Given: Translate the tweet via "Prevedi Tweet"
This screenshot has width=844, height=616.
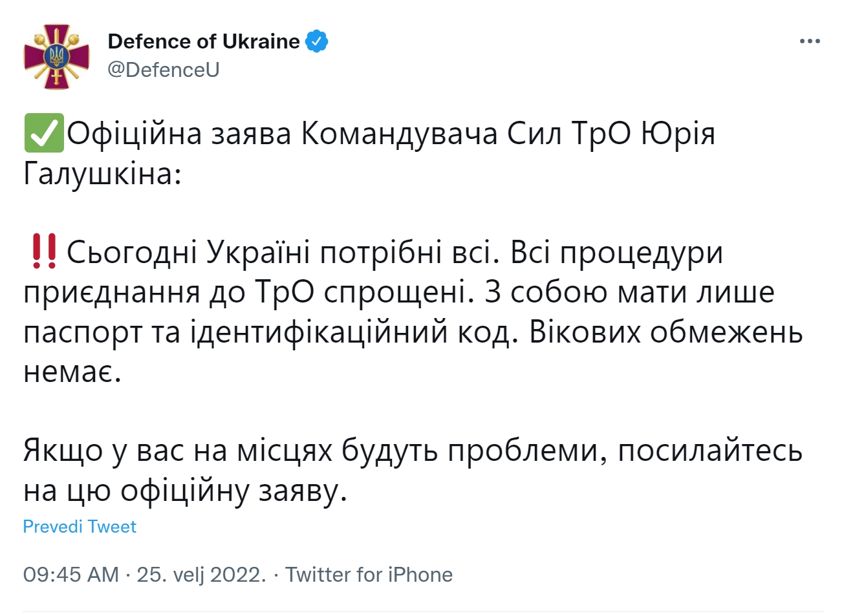Looking at the screenshot, I should [80, 527].
